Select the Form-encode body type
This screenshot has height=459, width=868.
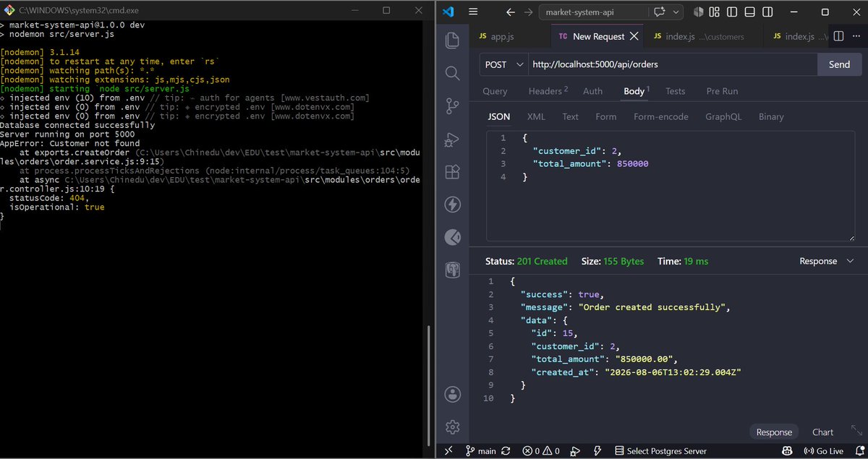pyautogui.click(x=662, y=116)
